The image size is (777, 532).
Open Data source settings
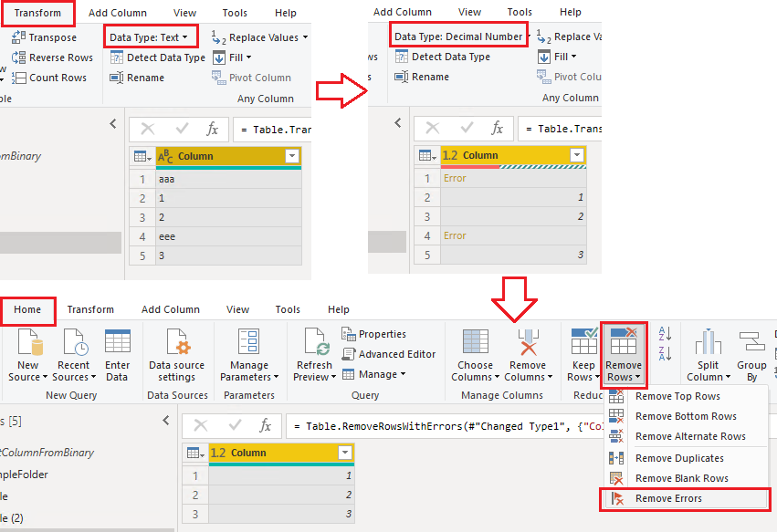click(176, 355)
